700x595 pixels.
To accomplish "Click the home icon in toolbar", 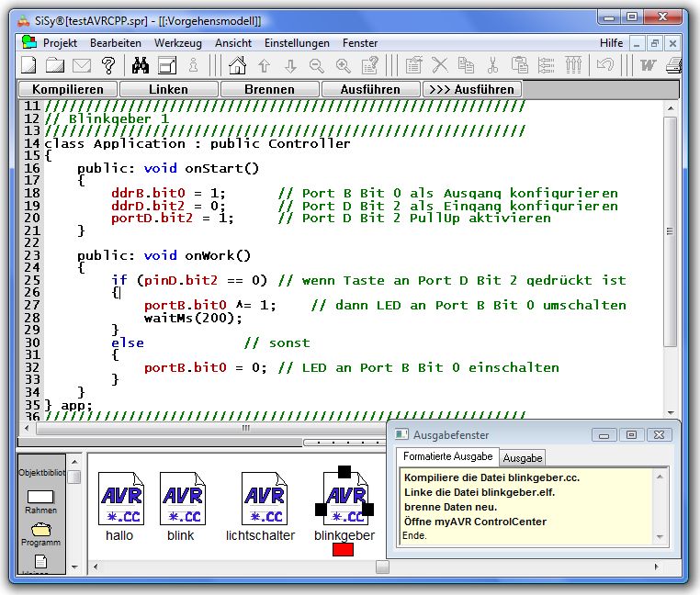I will click(x=237, y=65).
